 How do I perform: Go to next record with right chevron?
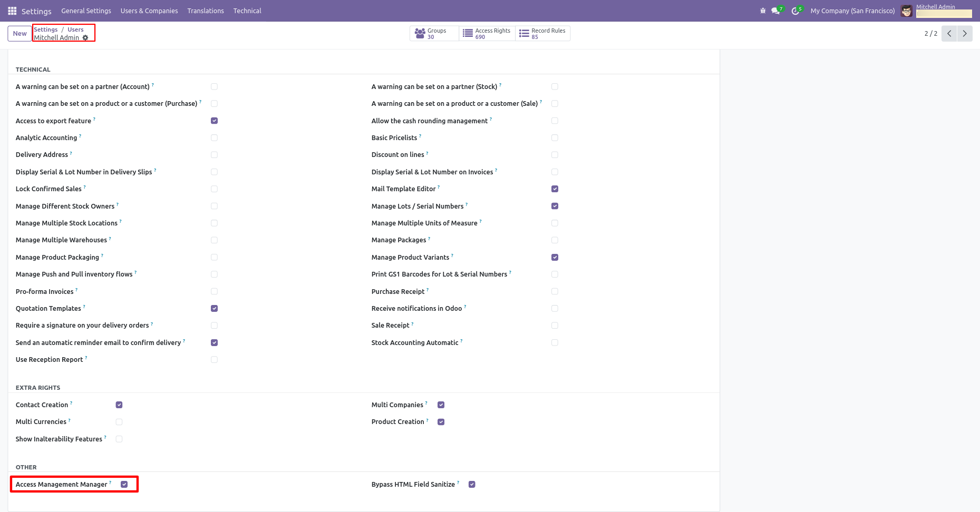[x=965, y=33]
